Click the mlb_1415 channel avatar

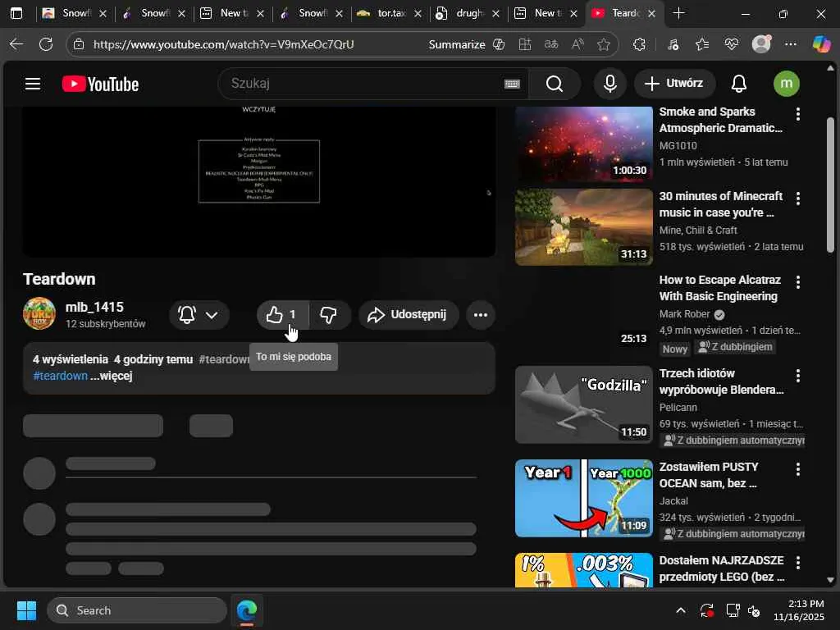pos(39,314)
